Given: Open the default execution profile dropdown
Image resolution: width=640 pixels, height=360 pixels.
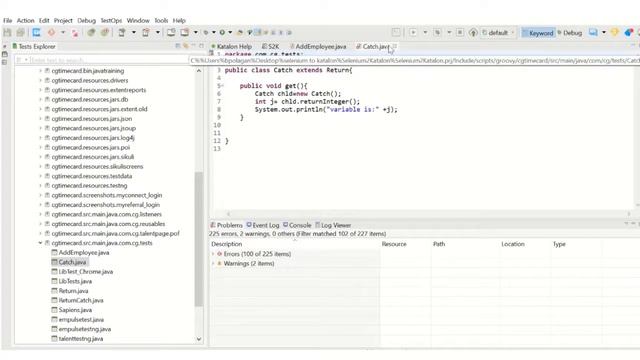Looking at the screenshot, I should pyautogui.click(x=498, y=33).
